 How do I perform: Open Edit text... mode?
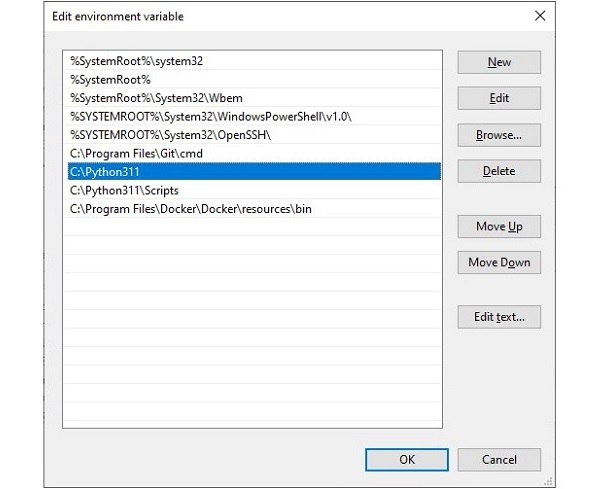coord(499,317)
